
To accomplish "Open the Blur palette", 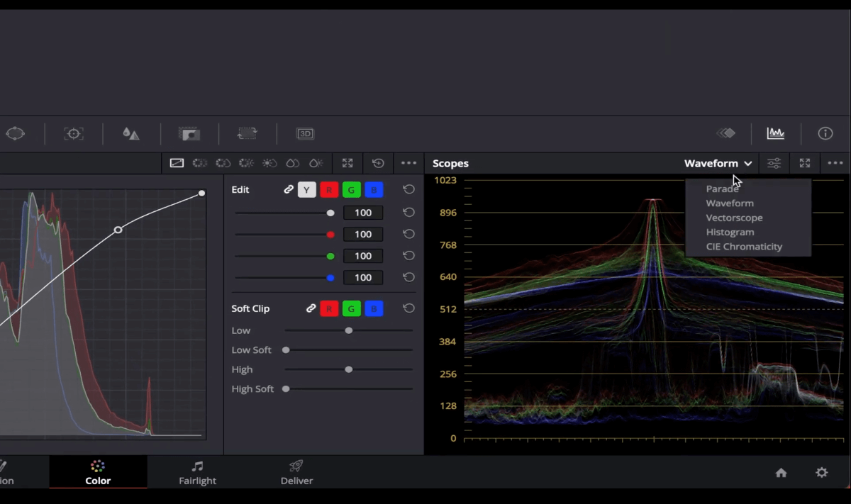I will point(131,133).
